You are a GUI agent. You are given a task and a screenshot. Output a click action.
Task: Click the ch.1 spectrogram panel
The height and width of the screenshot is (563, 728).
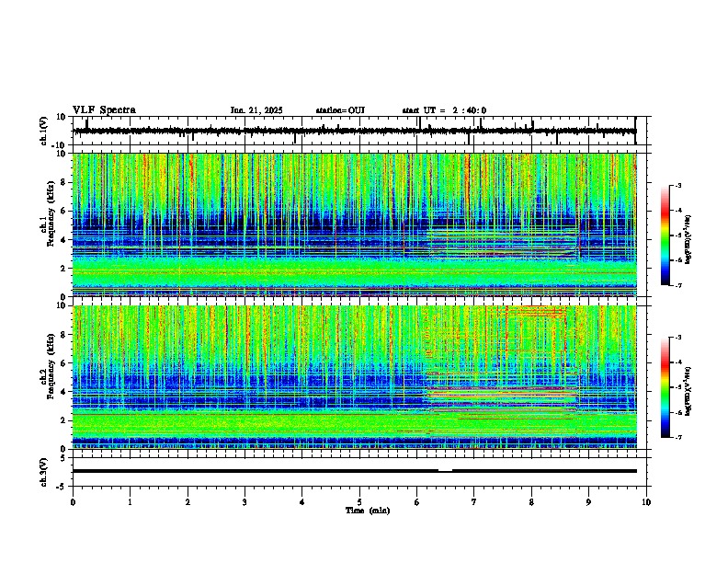355,224
